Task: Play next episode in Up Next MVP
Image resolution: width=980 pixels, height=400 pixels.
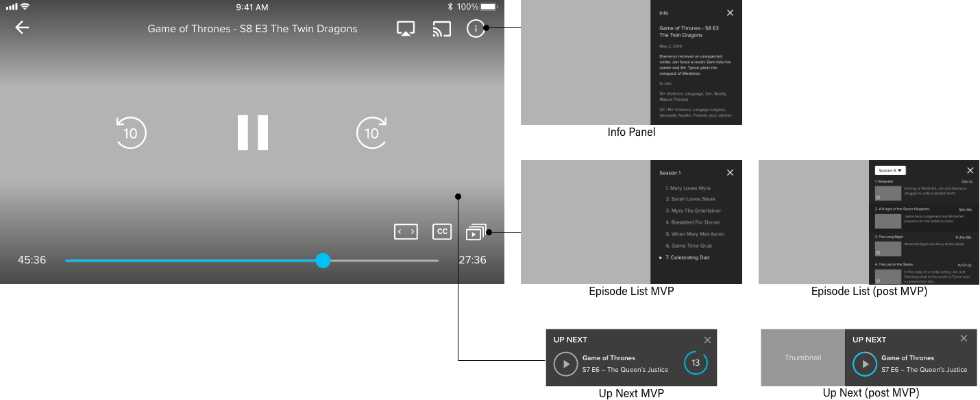Action: click(566, 364)
